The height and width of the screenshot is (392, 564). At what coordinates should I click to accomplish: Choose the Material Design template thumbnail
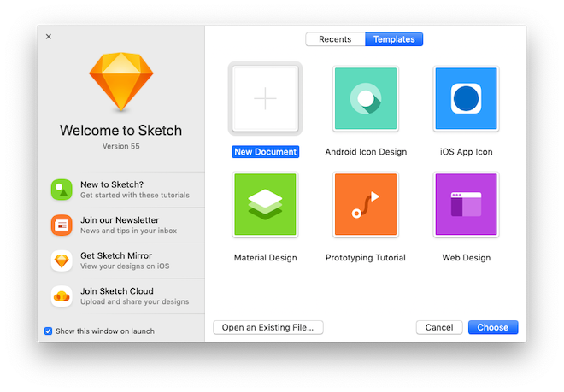265,205
